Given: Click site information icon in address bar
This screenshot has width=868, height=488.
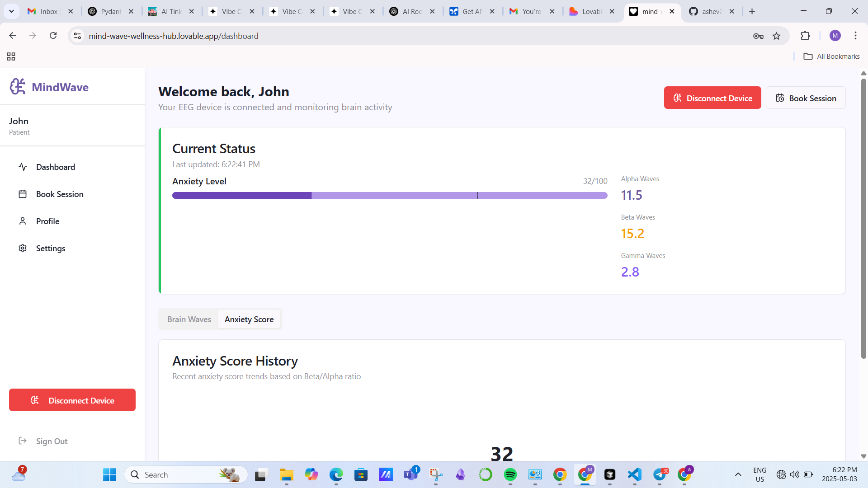Looking at the screenshot, I should [78, 36].
